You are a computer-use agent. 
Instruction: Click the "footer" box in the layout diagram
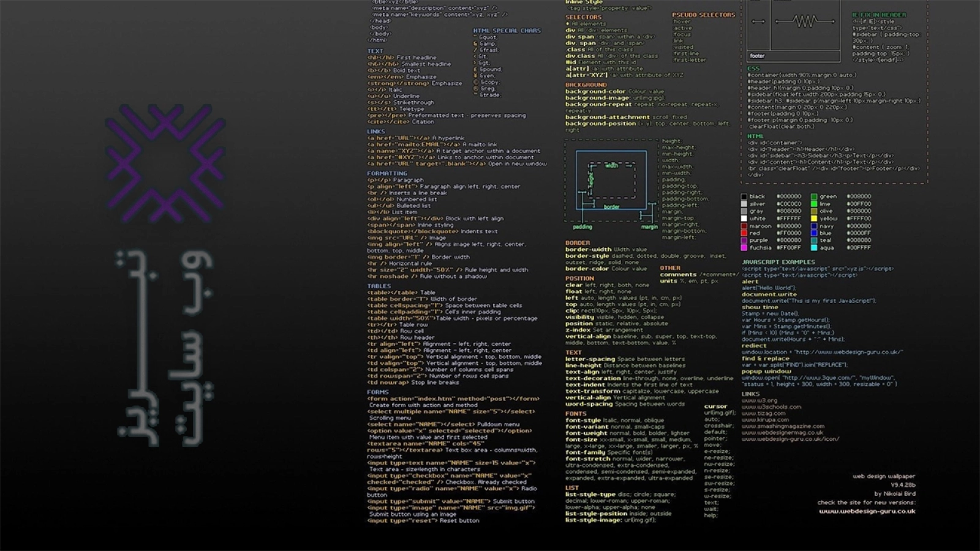click(793, 56)
